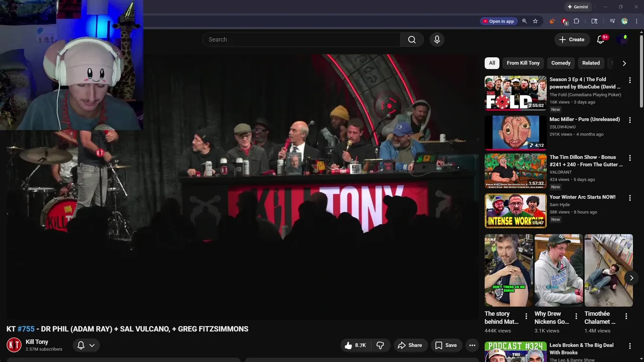
Task: Click the zoom magnifier icon in address bar
Action: click(x=524, y=21)
